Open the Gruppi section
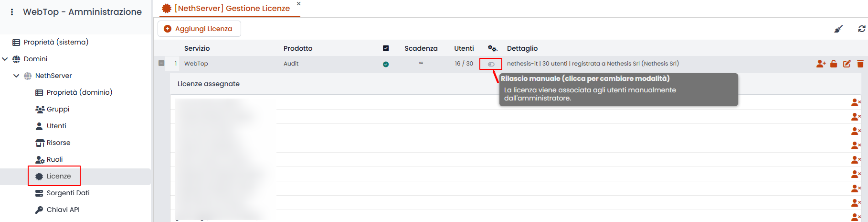The width and height of the screenshot is (868, 222). click(58, 109)
